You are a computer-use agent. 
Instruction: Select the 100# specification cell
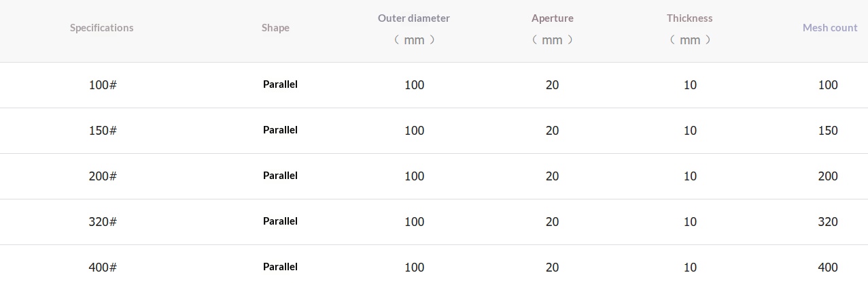point(103,85)
